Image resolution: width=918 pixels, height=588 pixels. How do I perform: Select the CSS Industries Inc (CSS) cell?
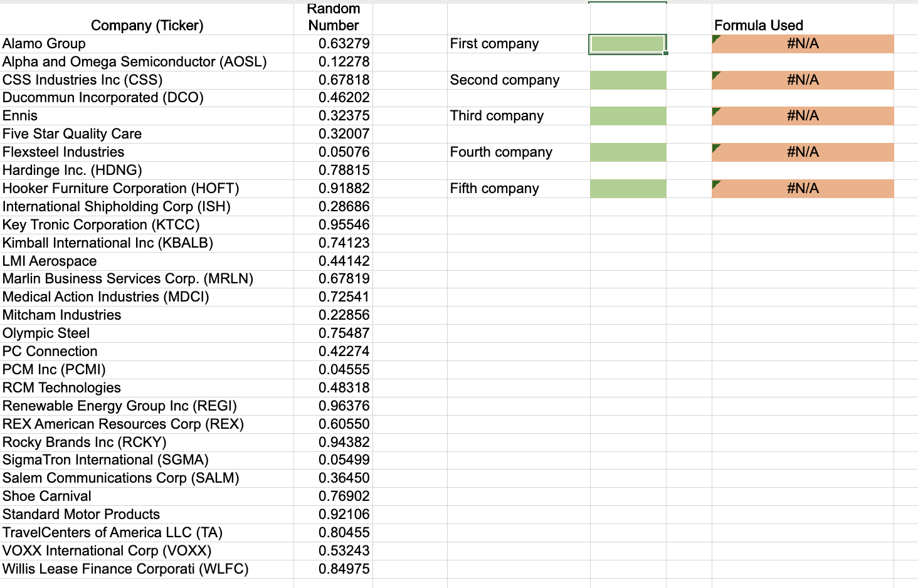[x=147, y=80]
